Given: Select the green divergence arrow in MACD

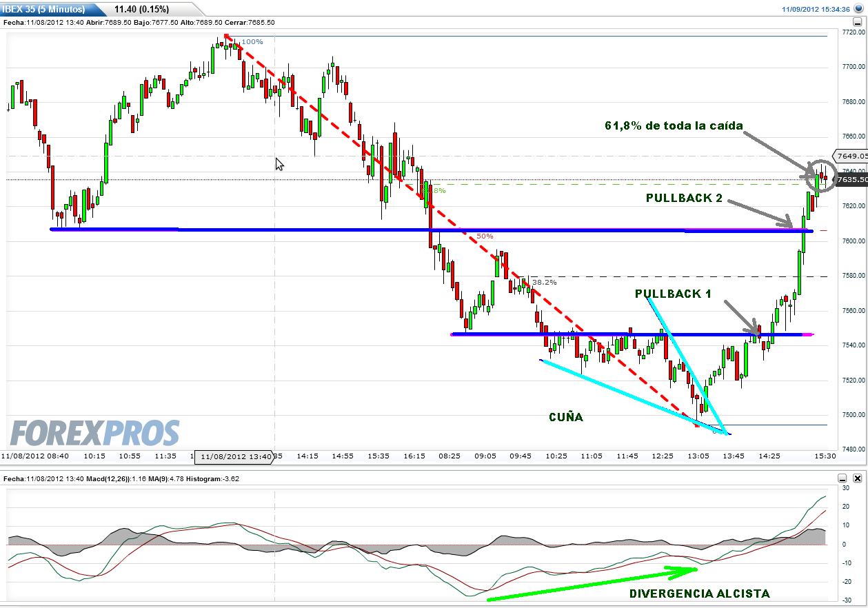Looking at the screenshot, I should coord(593,583).
